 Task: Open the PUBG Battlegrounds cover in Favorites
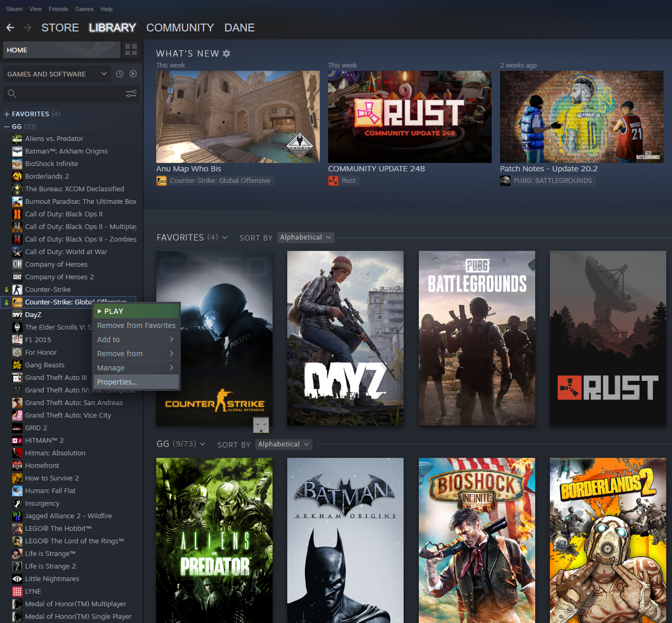(x=477, y=338)
